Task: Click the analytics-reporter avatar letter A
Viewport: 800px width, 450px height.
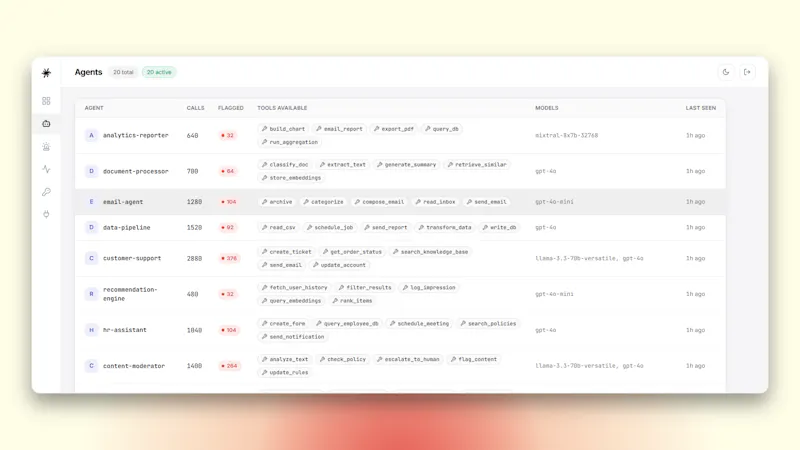Action: coord(91,135)
